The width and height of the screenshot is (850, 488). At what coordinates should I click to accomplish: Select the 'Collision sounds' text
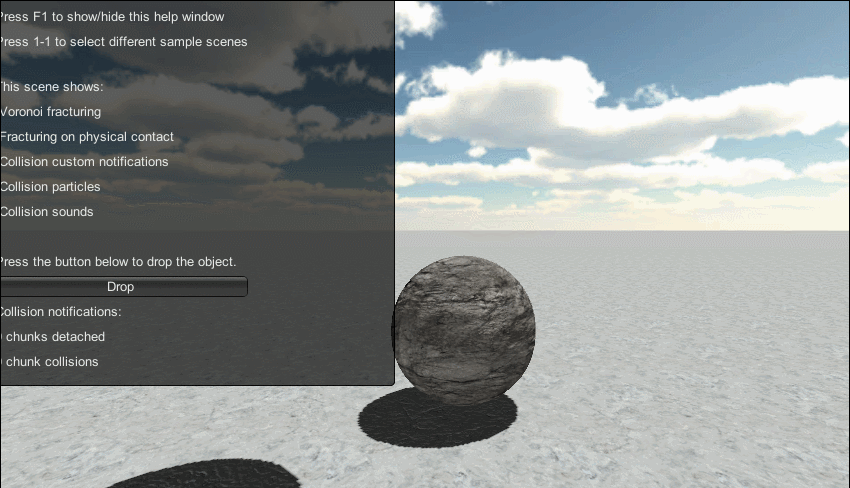47,211
